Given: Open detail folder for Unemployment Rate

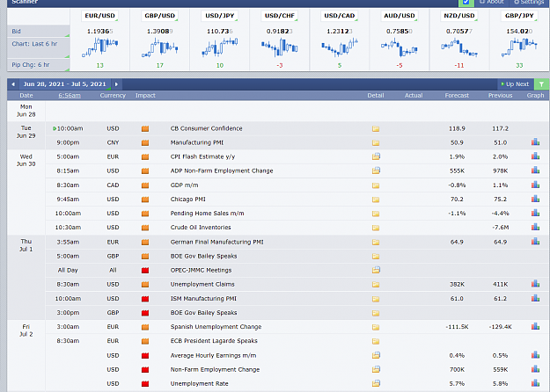Looking at the screenshot, I should pyautogui.click(x=376, y=383).
